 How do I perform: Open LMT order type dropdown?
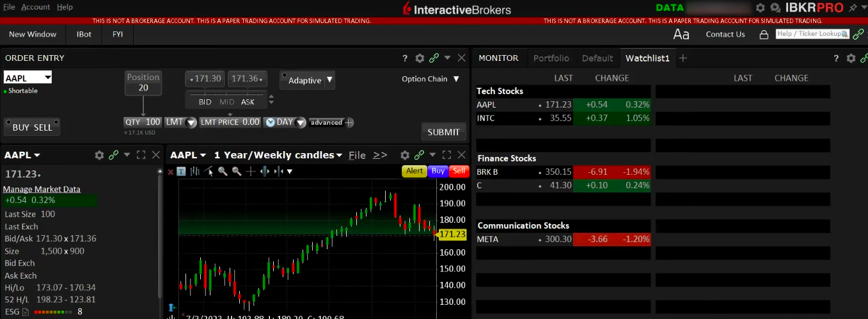[190, 122]
